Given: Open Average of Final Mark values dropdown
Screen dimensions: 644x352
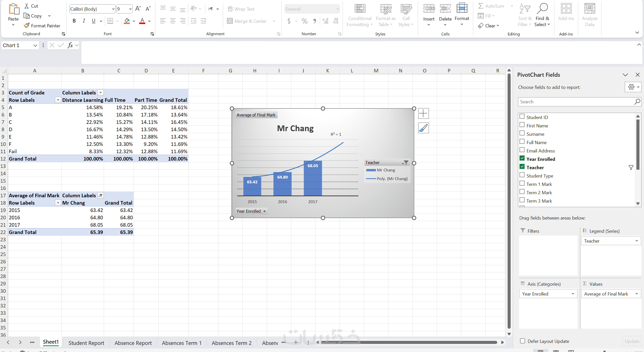Looking at the screenshot, I should (636, 294).
